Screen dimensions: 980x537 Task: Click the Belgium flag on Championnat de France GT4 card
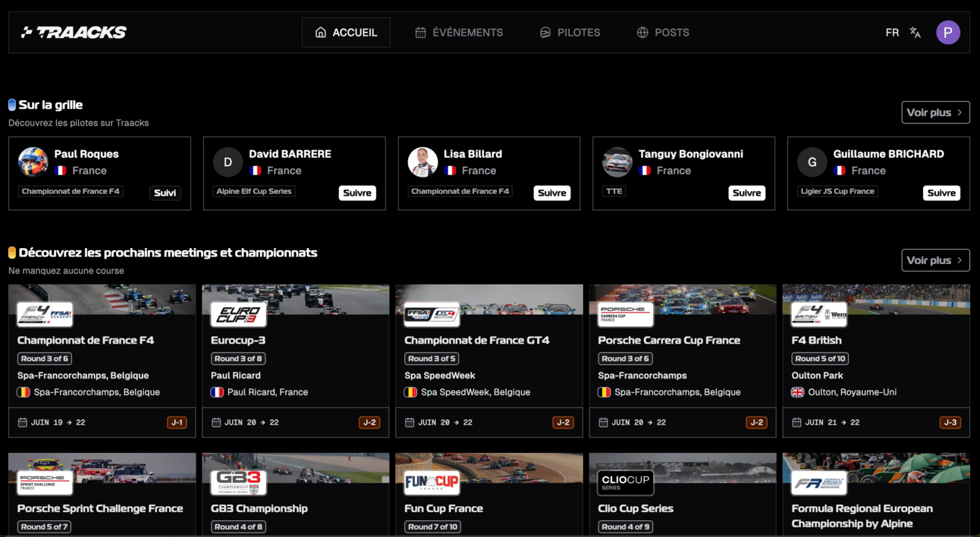click(x=410, y=392)
